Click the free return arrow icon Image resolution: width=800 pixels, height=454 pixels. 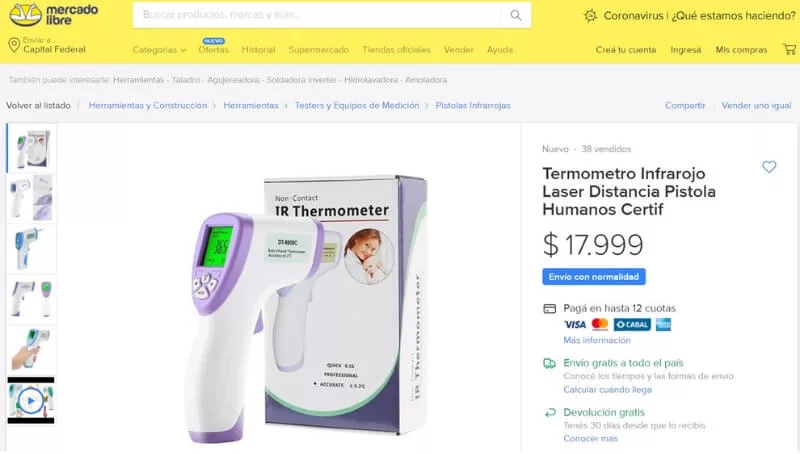coord(549,412)
